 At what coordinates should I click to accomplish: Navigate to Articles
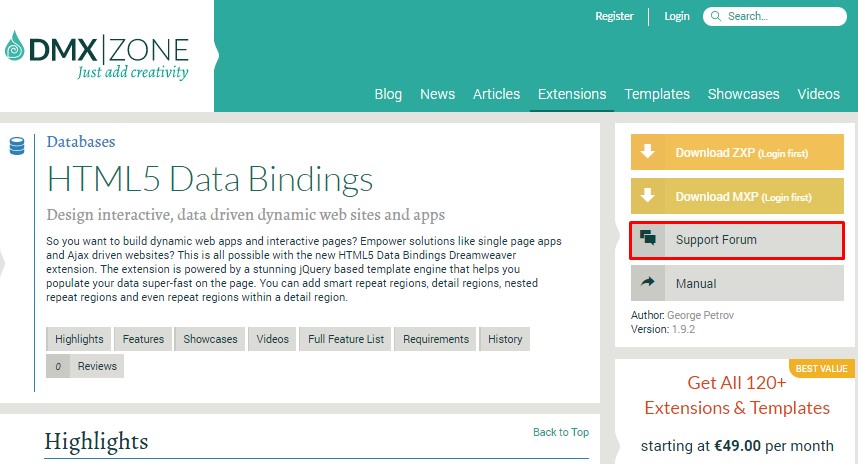tap(496, 94)
